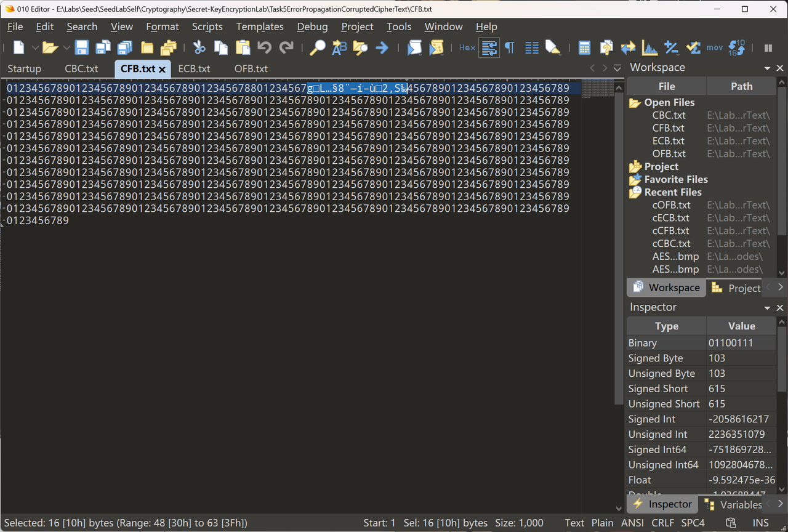Click the Compare Files icon
Image resolution: width=788 pixels, height=532 pixels.
click(x=606, y=47)
